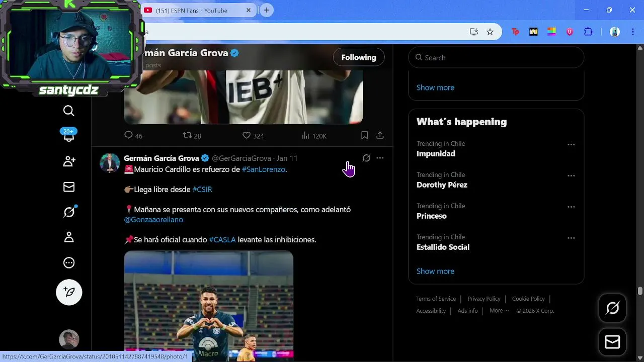
Task: Open options for Princeso trend
Action: [x=571, y=207]
